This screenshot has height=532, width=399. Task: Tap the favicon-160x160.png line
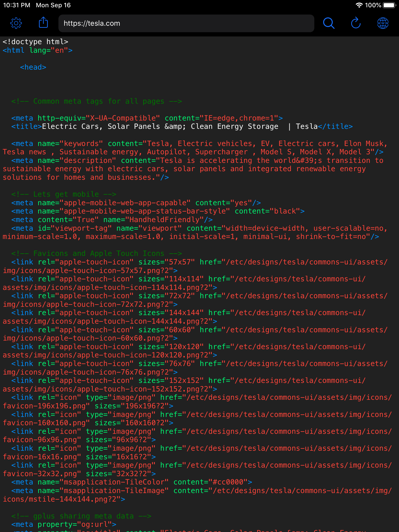click(x=197, y=418)
